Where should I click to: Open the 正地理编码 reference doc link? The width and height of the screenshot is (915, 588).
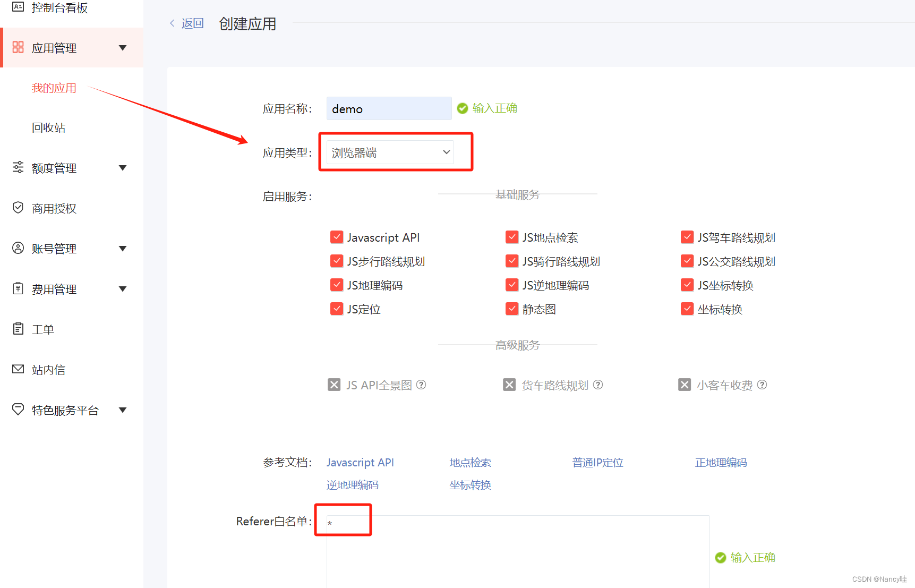tap(721, 462)
